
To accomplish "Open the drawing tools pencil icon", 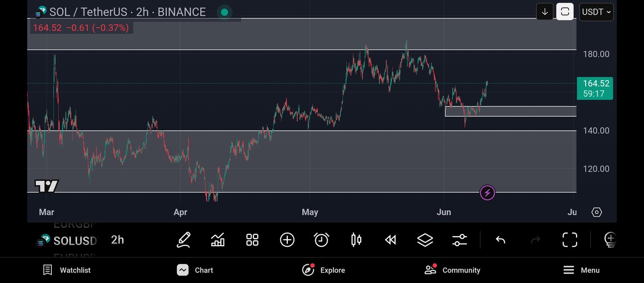I will point(184,240).
